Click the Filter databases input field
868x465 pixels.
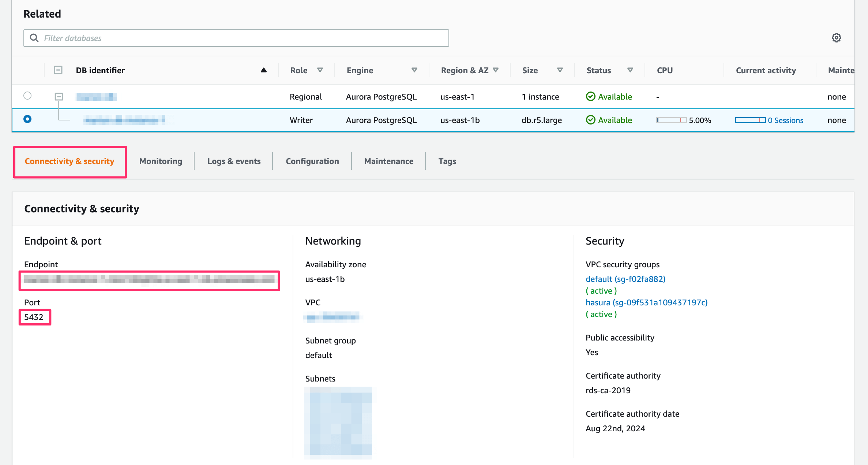tap(237, 38)
